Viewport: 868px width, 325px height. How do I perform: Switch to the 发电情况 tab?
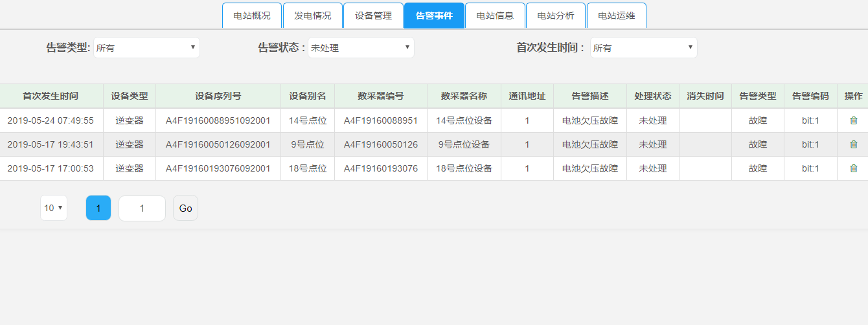(313, 16)
